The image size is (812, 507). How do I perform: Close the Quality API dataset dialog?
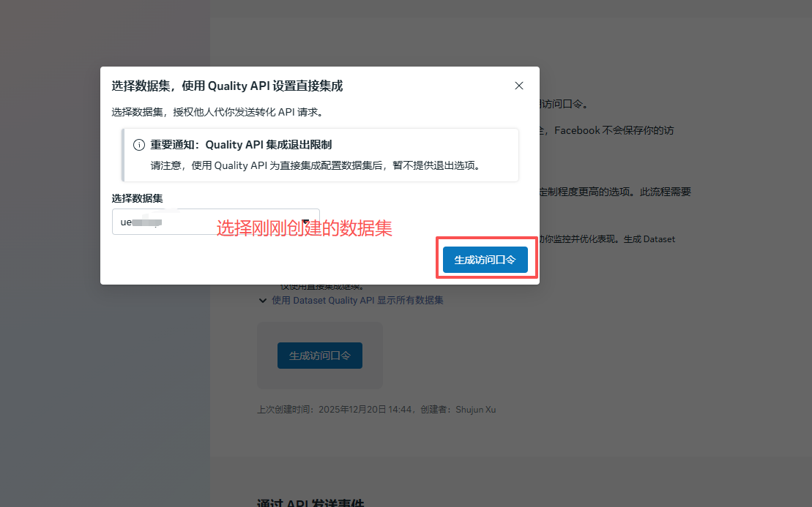tap(519, 86)
